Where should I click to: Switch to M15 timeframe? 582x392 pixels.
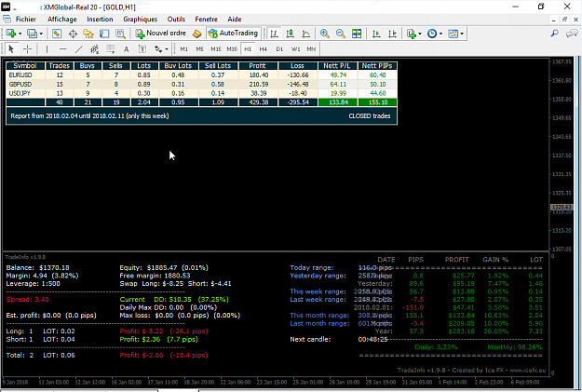216,49
